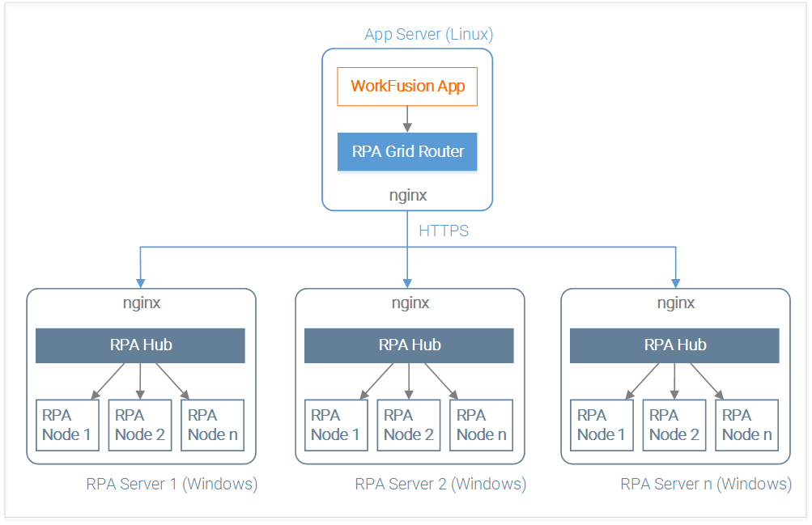812x525 pixels.
Task: Select RPA Hub in RPA Server 1
Action: click(x=140, y=345)
